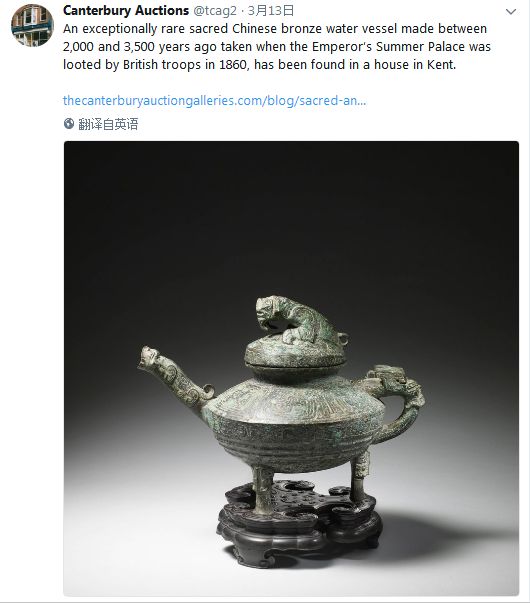530x603 pixels.
Task: Open the thecanterburyauctiongalleries.com blog link
Action: pos(214,101)
